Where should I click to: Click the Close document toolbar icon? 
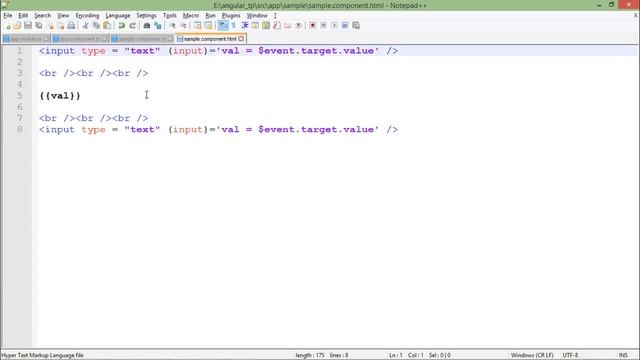click(x=51, y=26)
